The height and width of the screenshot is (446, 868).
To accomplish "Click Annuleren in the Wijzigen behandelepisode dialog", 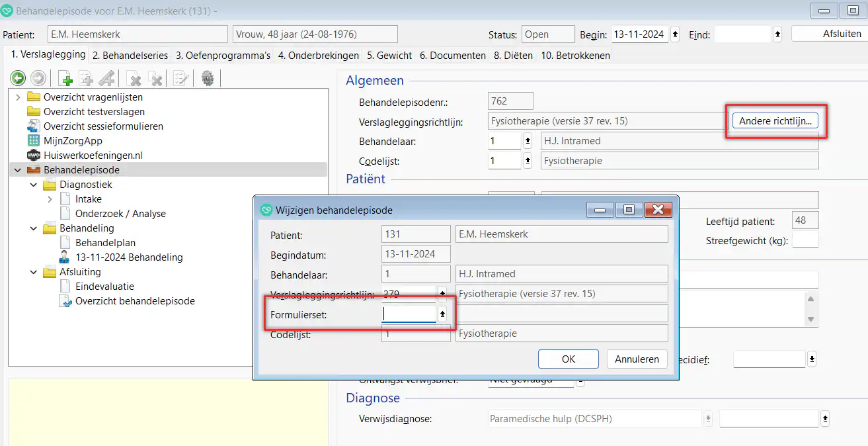I will [x=637, y=359].
